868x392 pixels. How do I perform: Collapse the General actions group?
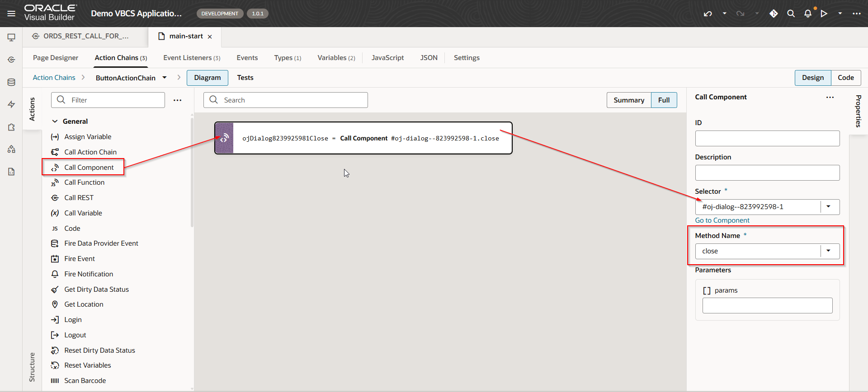tap(55, 121)
